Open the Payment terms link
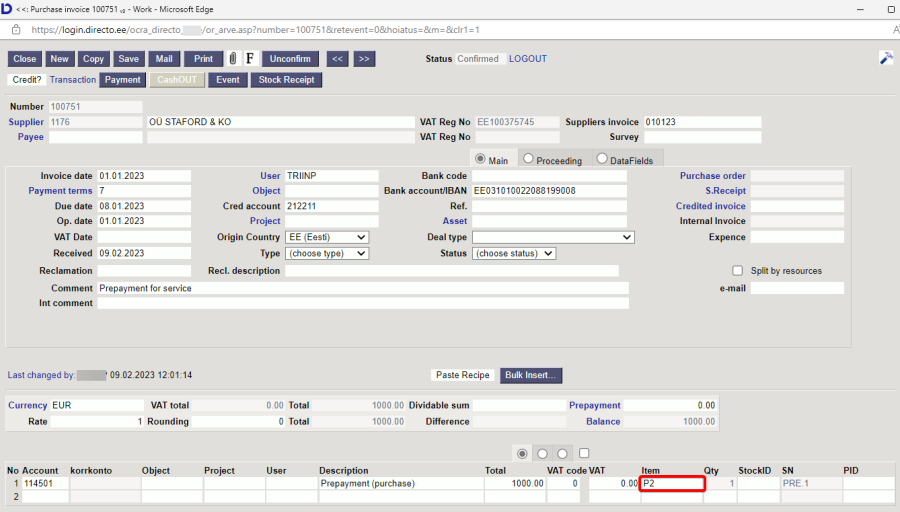The width and height of the screenshot is (900, 512). click(60, 191)
